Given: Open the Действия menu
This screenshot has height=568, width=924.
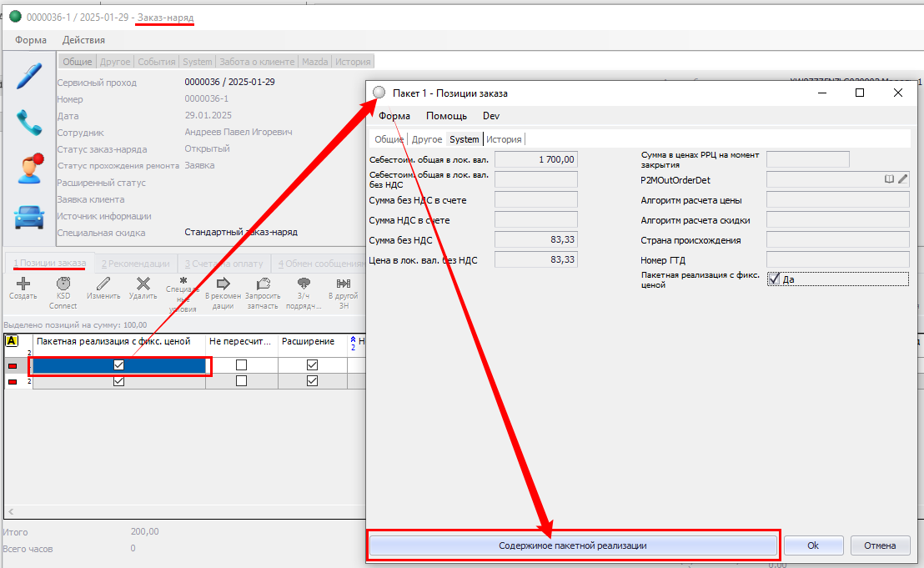Looking at the screenshot, I should (83, 40).
